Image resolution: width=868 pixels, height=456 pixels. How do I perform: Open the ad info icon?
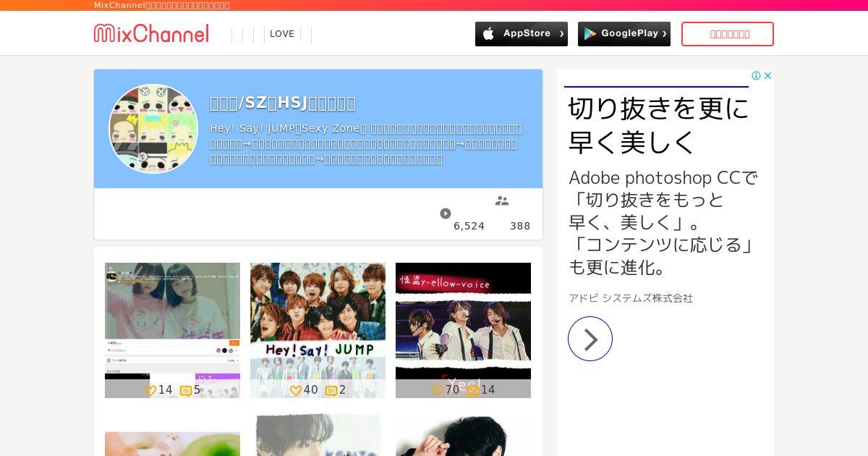click(x=756, y=75)
